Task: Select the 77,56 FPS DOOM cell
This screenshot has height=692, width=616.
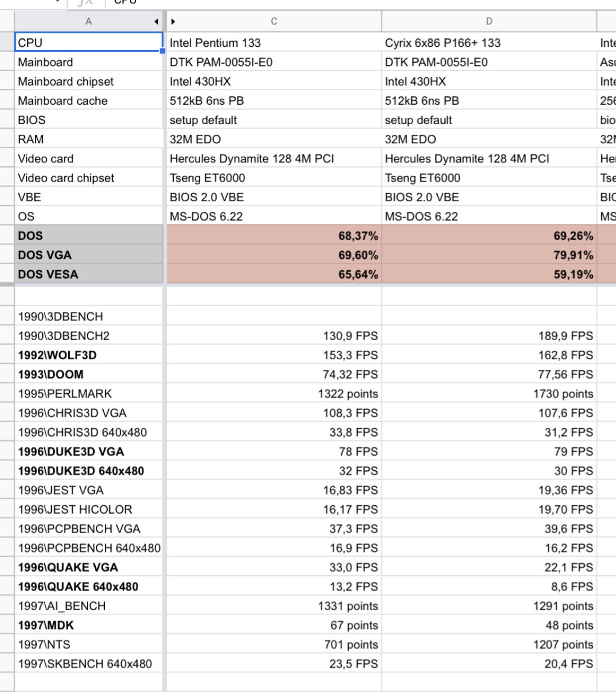Action: 489,374
